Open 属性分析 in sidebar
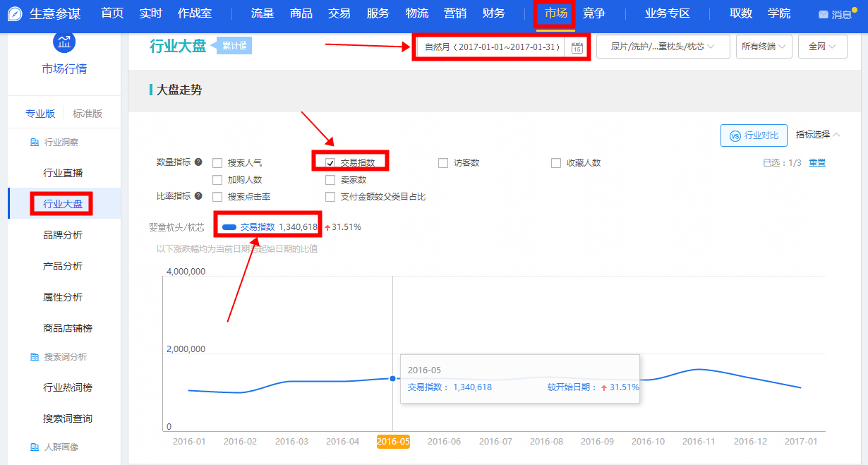The width and height of the screenshot is (868, 465). (x=63, y=297)
